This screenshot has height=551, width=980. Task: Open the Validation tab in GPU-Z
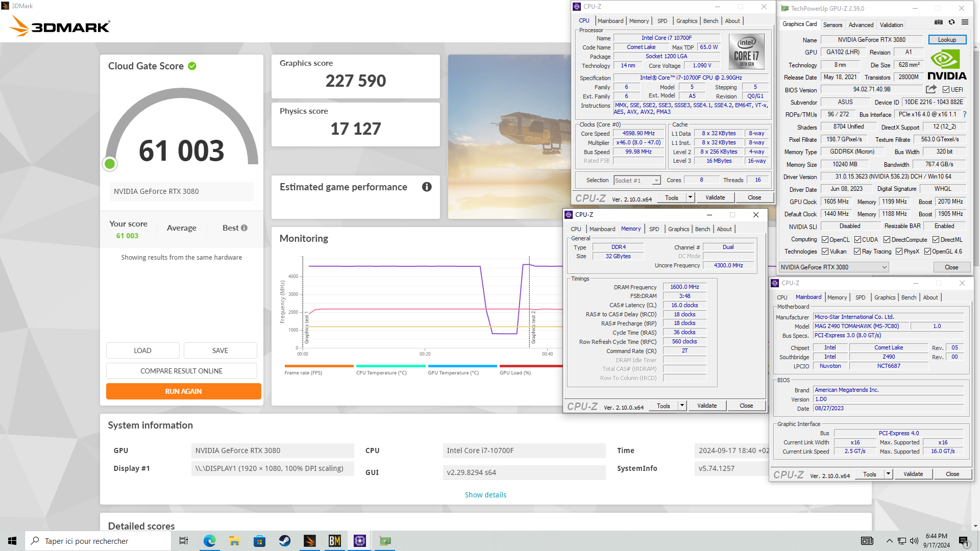pos(891,25)
